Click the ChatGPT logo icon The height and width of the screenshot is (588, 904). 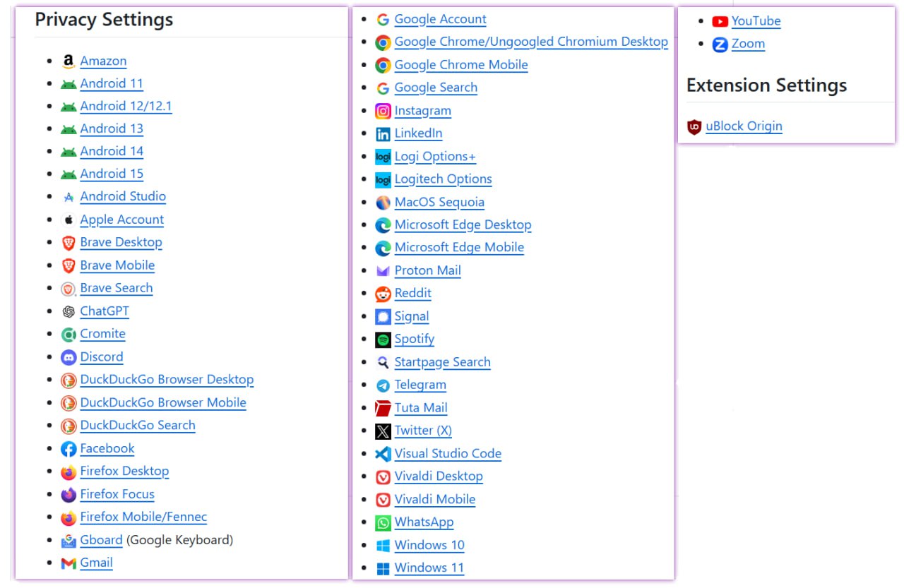69,311
